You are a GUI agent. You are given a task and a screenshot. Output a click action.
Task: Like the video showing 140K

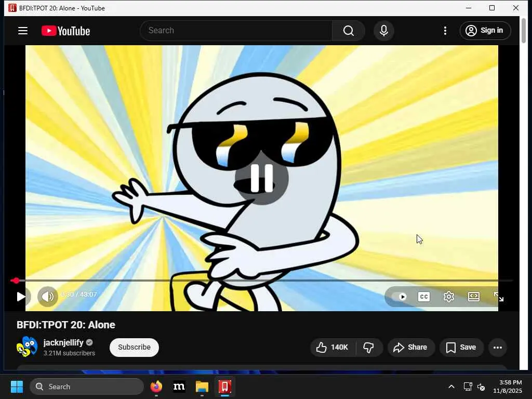click(333, 348)
